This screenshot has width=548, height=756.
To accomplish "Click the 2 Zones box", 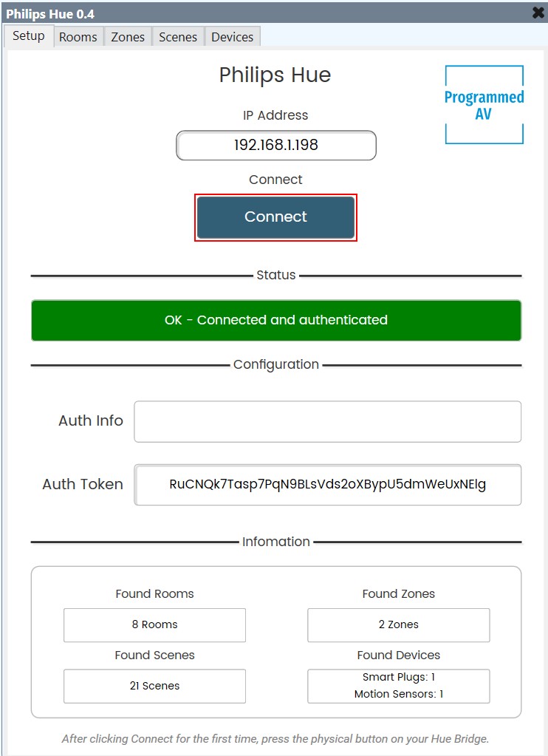I will [399, 625].
